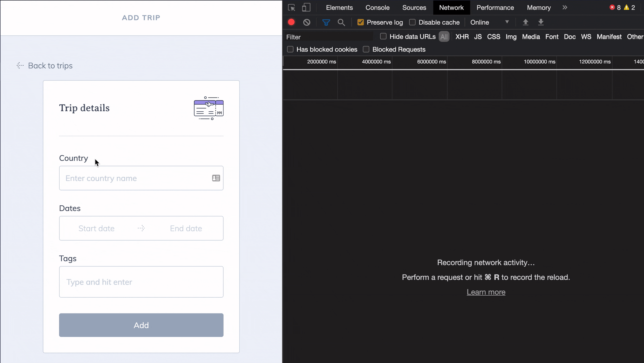Screen dimensions: 644x363
Task: Follow the Back to trips link
Action: [x=50, y=66]
